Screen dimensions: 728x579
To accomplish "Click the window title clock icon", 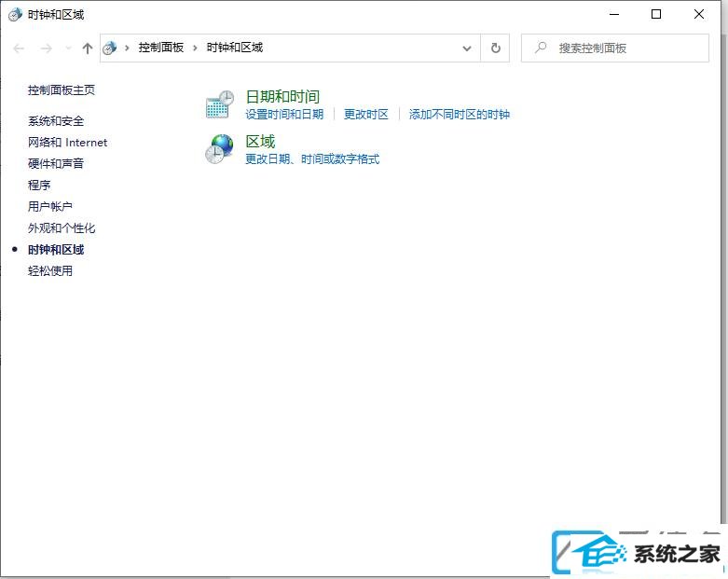I will tap(15, 15).
